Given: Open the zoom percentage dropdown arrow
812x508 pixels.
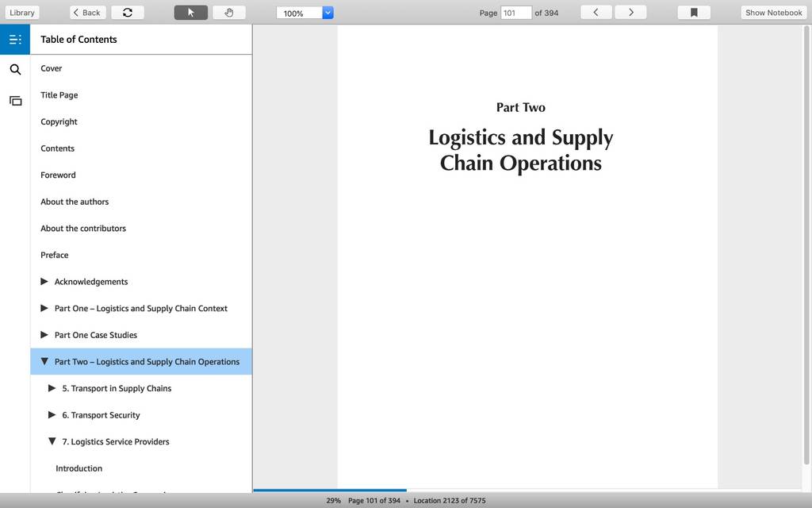Looking at the screenshot, I should click(327, 13).
